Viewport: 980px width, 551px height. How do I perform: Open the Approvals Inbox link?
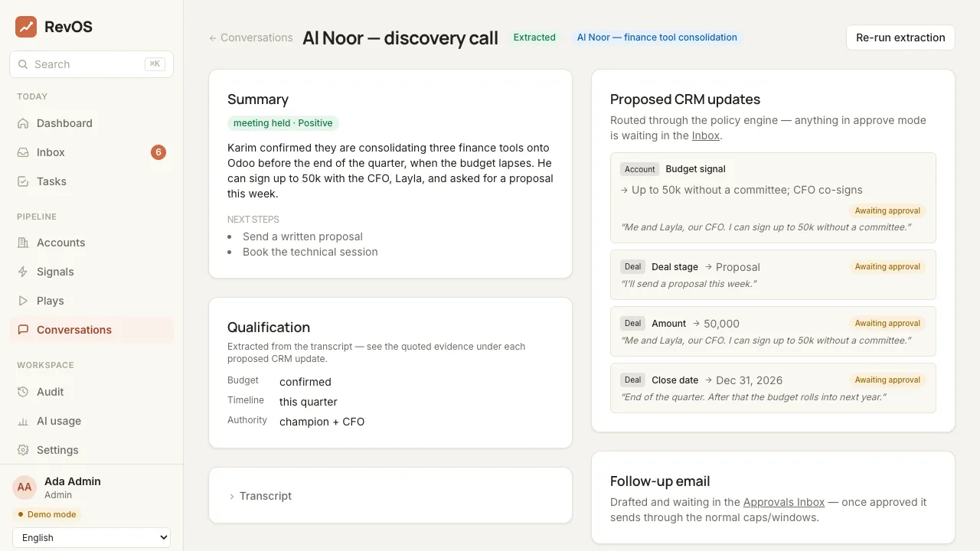(784, 502)
